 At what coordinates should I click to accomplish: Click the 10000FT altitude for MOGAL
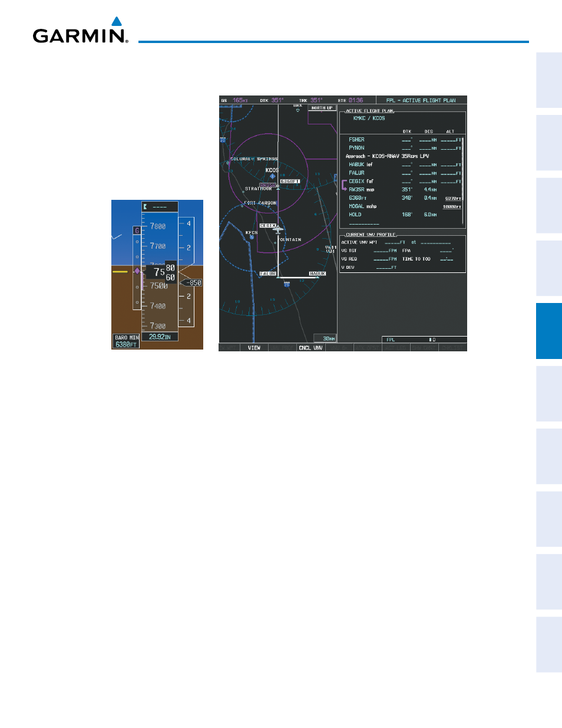(452, 207)
